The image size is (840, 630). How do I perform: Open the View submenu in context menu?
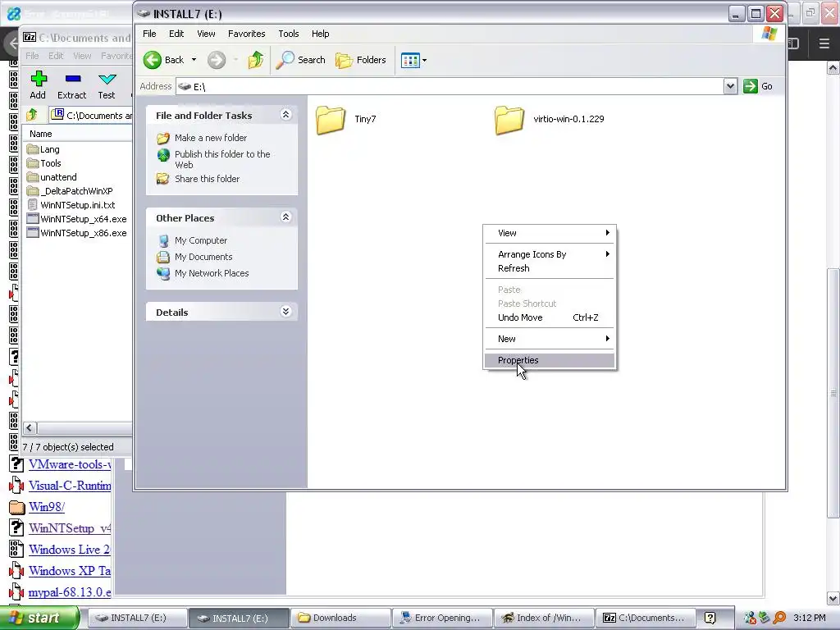pos(549,233)
